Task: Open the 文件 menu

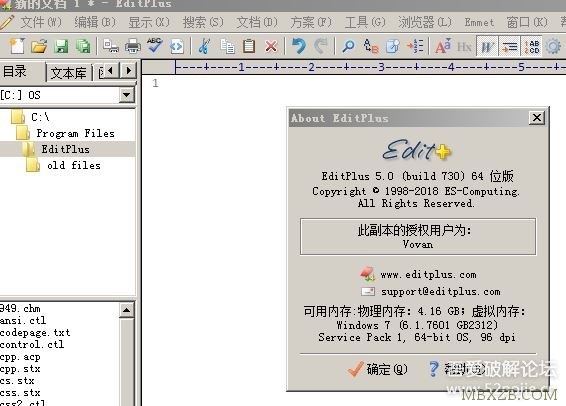Action: pos(40,22)
